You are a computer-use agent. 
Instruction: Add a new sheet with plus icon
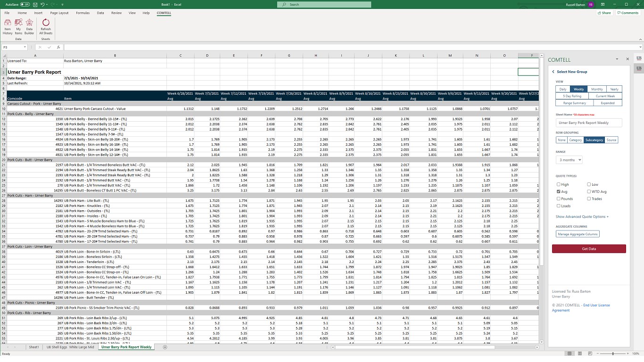click(x=165, y=347)
